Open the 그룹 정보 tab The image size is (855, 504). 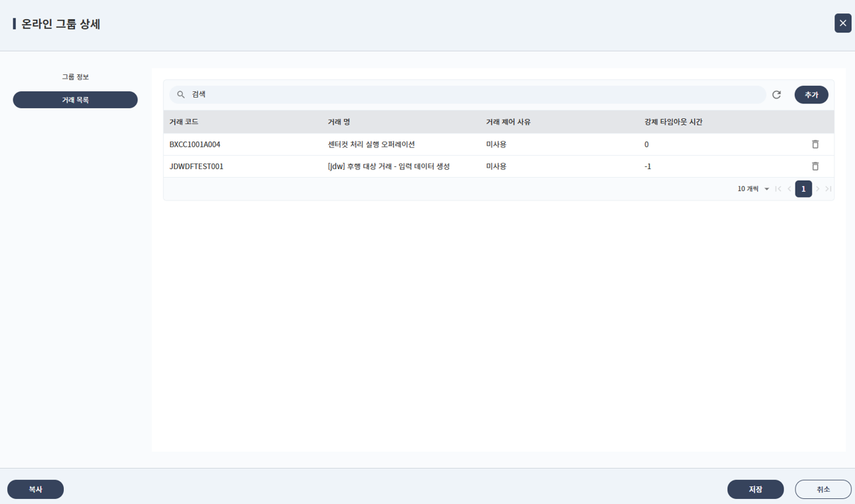(75, 76)
